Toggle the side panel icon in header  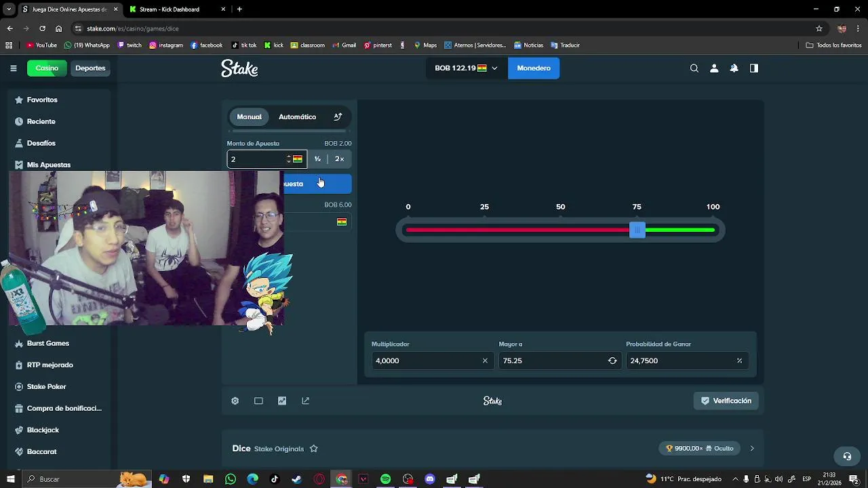point(754,68)
